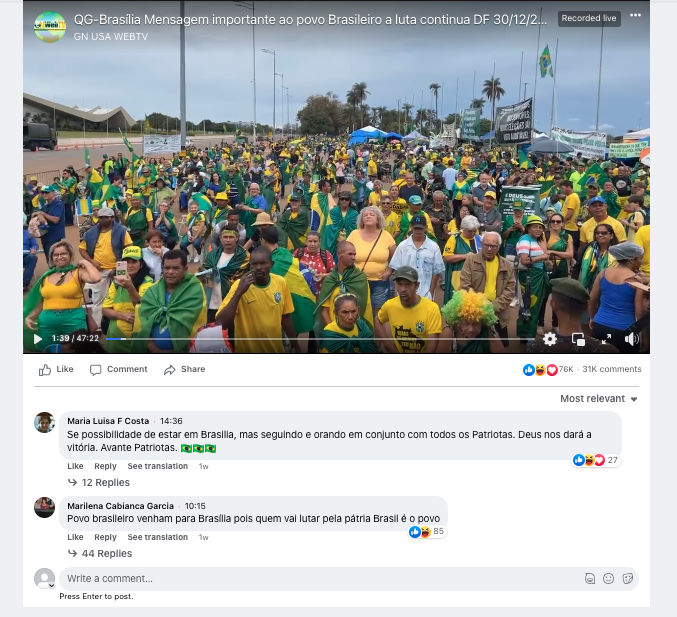Click the GN USA WEBTV page avatar

click(x=50, y=27)
